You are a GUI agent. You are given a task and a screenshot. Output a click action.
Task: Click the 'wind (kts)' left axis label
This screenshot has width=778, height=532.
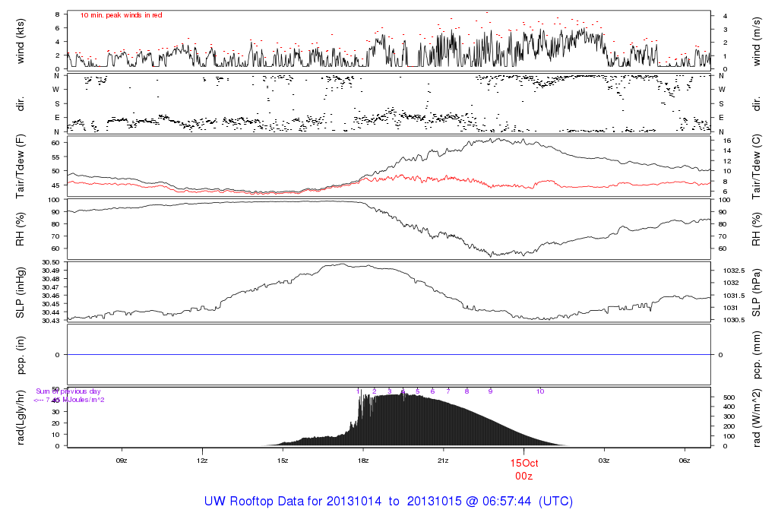pyautogui.click(x=21, y=40)
